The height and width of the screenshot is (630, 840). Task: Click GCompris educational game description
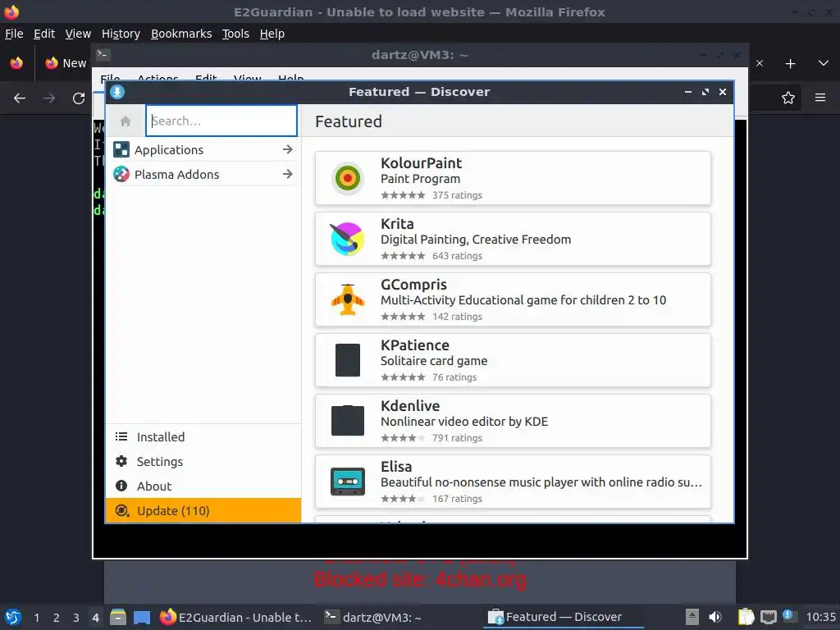pyautogui.click(x=523, y=300)
